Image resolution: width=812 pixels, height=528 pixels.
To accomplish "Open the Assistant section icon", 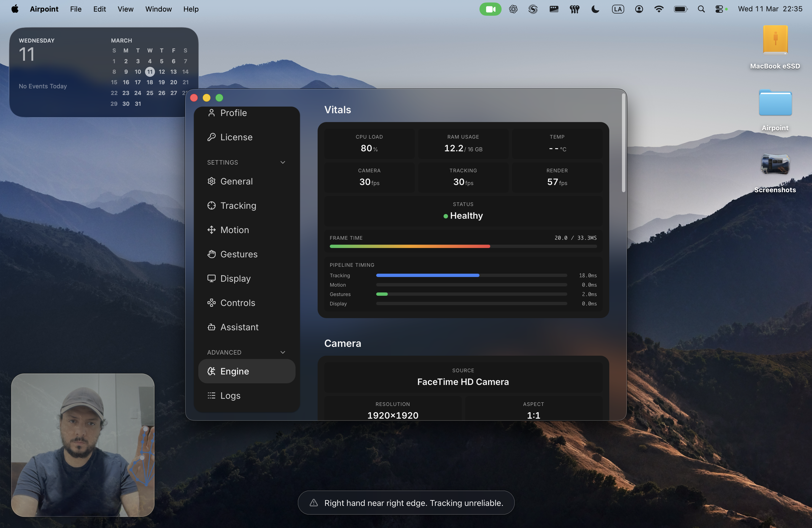I will pos(211,327).
